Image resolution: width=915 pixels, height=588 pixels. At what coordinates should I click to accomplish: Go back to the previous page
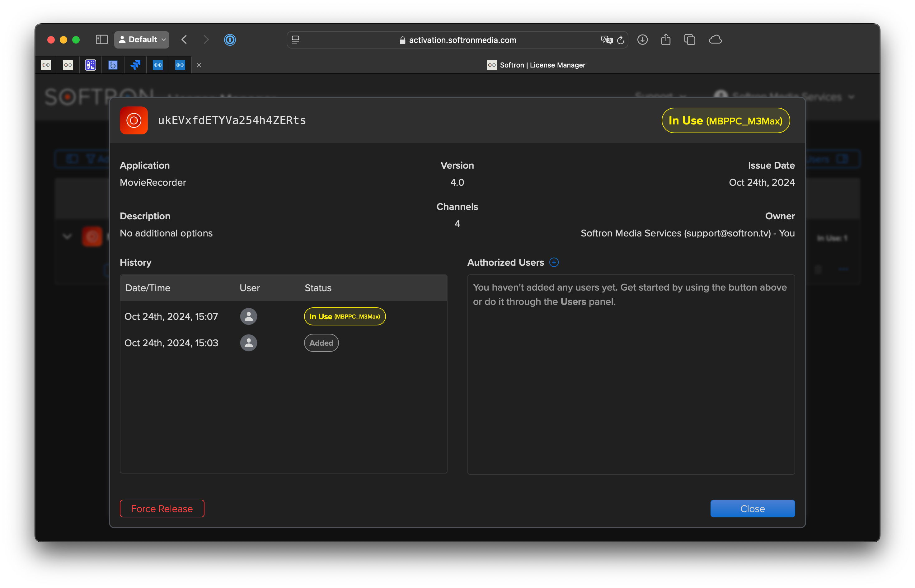click(185, 39)
